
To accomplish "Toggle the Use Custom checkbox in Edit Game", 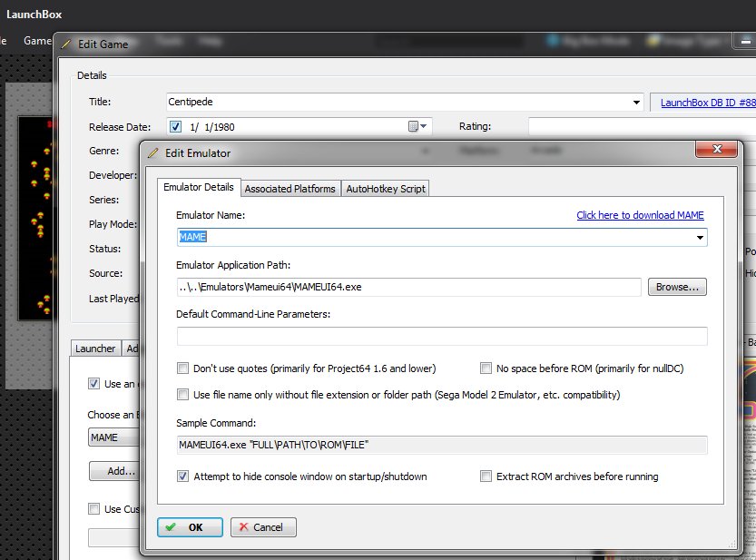I will [94, 509].
